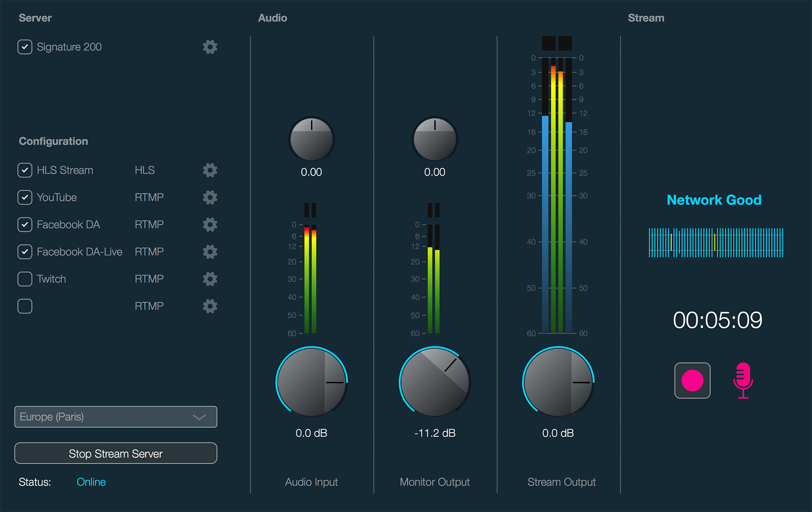Viewport: 812px width, 512px height.
Task: Open Twitch stream settings gear
Action: [x=209, y=279]
